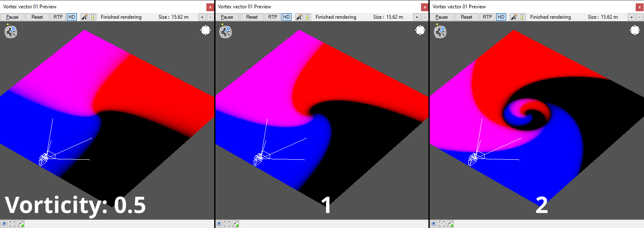This screenshot has width=644, height=228.
Task: Close the middle Vortex vector preview window
Action: (x=424, y=7)
